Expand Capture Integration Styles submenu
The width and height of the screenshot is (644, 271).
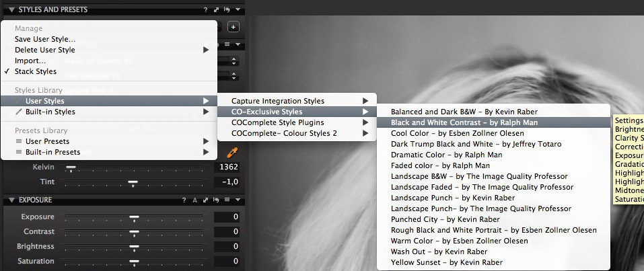pyautogui.click(x=297, y=101)
